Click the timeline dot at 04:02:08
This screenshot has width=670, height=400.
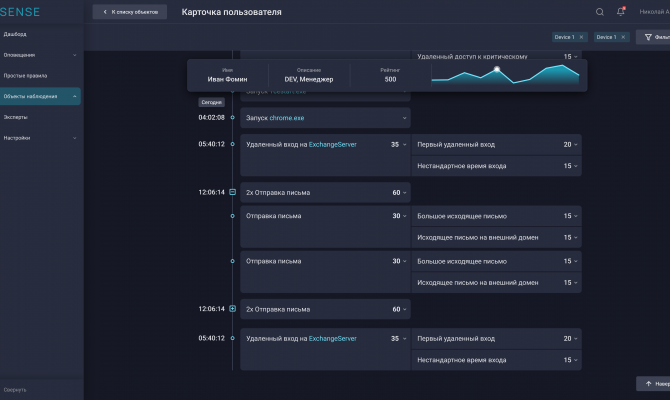(x=232, y=118)
